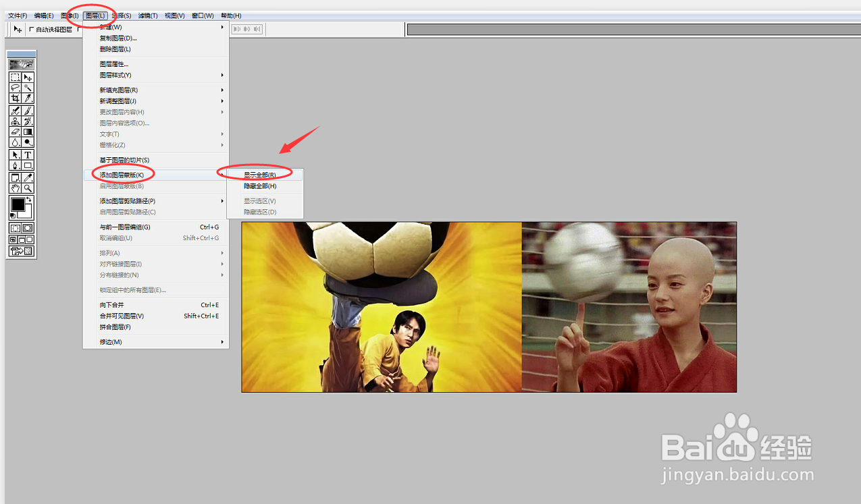The width and height of the screenshot is (861, 504).
Task: Open Adobe Online from toolbox top image
Action: pos(22,65)
